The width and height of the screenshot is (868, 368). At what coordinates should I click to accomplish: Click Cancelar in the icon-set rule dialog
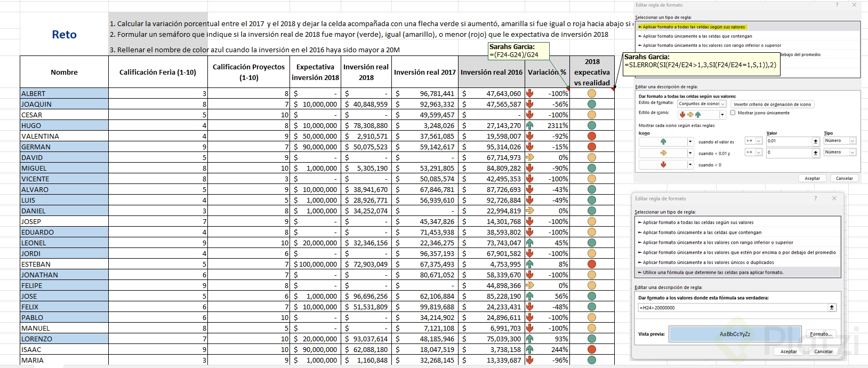[844, 179]
